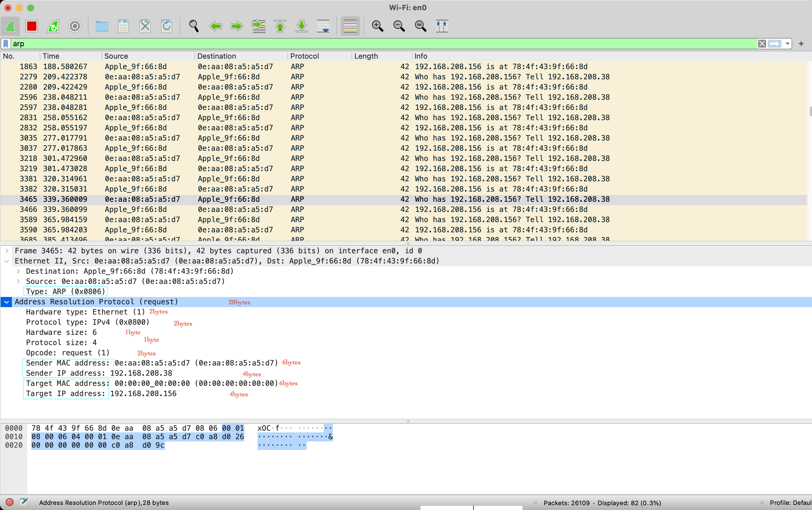Select the Opcode: request field
The height and width of the screenshot is (510, 812).
pyautogui.click(x=68, y=352)
